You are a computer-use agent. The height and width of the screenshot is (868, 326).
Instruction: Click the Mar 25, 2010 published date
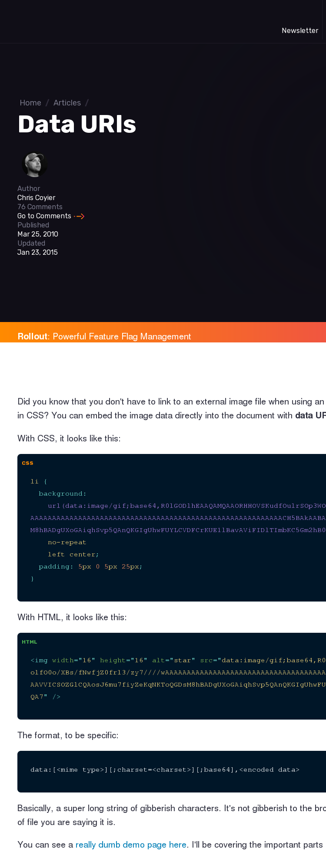pyautogui.click(x=38, y=234)
